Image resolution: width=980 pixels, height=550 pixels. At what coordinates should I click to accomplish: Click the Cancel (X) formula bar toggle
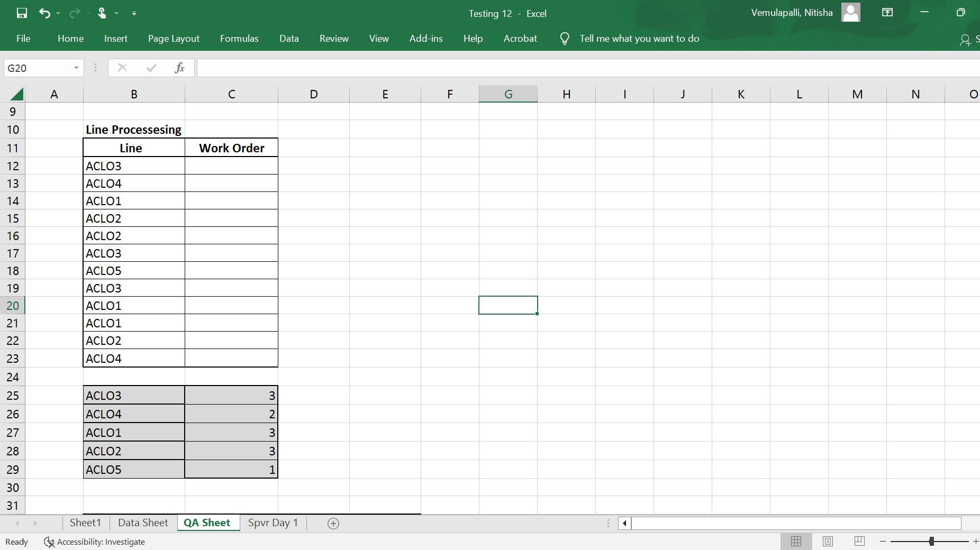122,68
